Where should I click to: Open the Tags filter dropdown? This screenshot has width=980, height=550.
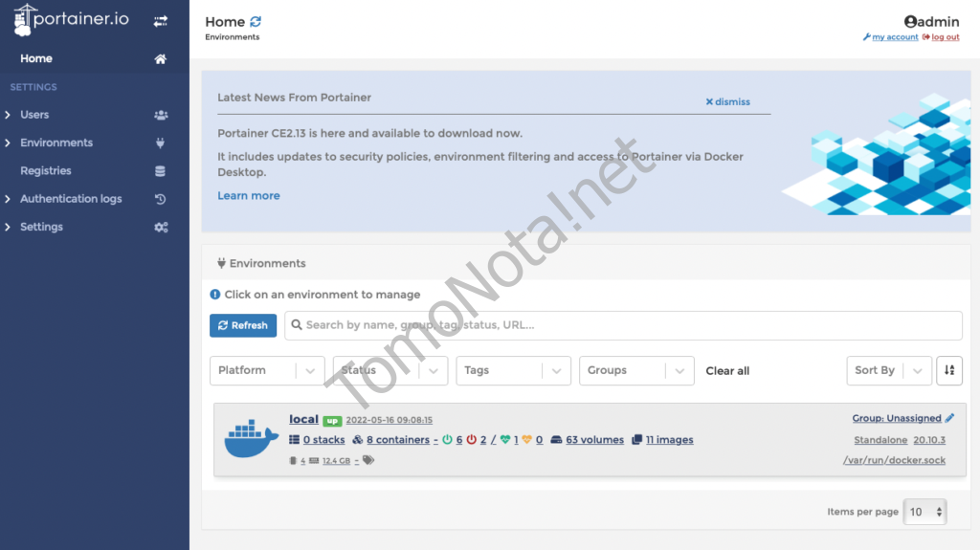pos(513,371)
